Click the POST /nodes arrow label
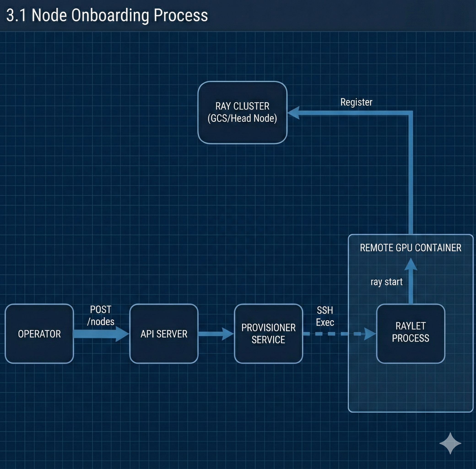This screenshot has height=469, width=476. click(101, 316)
